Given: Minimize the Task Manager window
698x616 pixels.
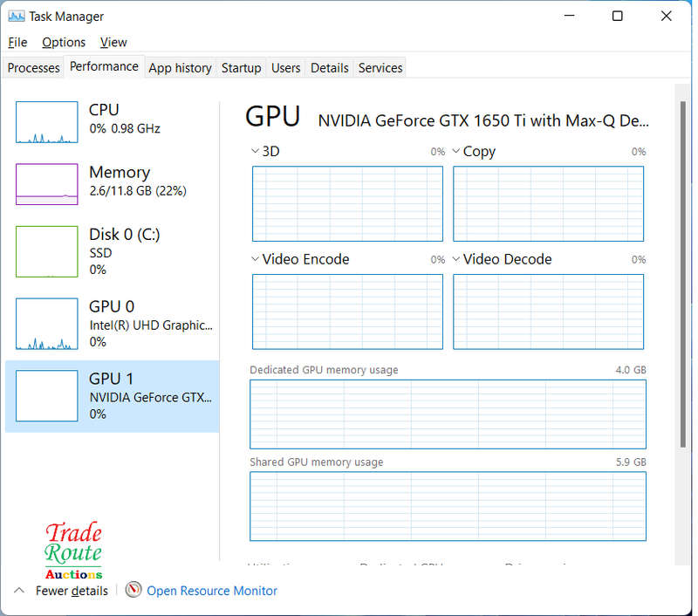Looking at the screenshot, I should [x=570, y=16].
